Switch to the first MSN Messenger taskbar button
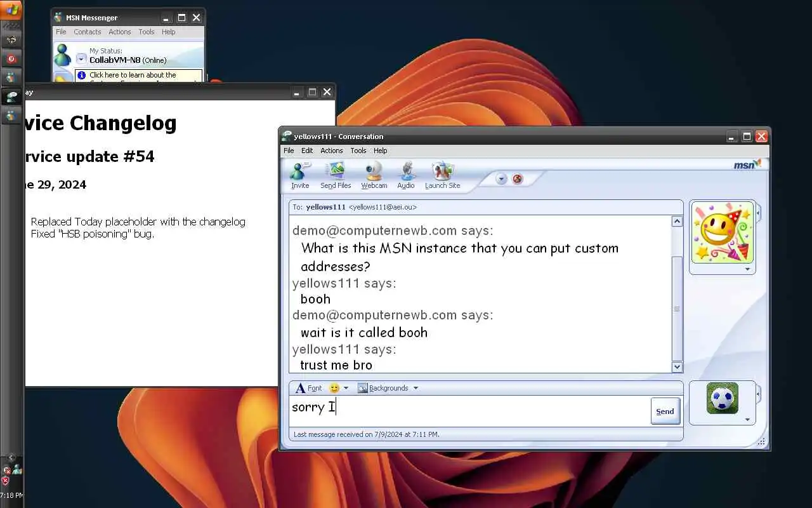The width and height of the screenshot is (812, 508). point(11,77)
